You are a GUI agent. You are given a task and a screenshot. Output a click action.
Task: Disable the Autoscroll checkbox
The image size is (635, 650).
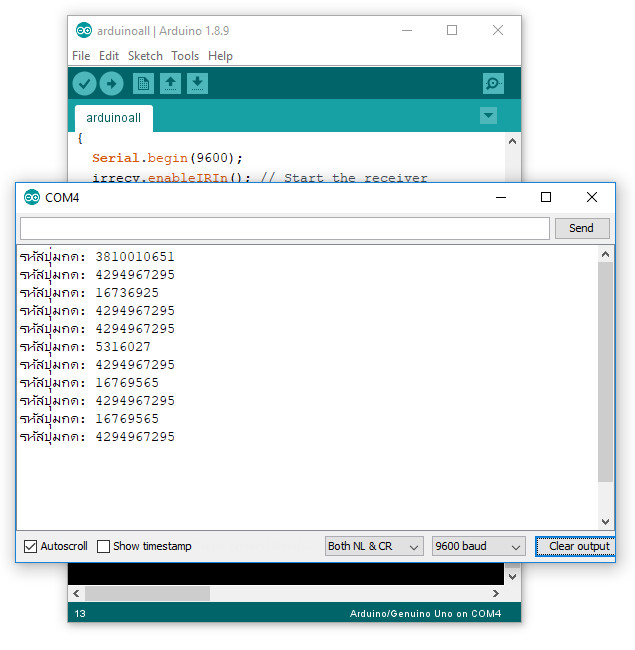click(x=30, y=546)
